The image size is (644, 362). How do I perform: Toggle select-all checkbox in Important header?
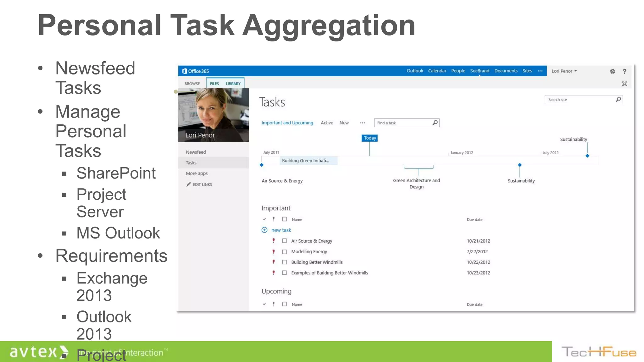(284, 219)
